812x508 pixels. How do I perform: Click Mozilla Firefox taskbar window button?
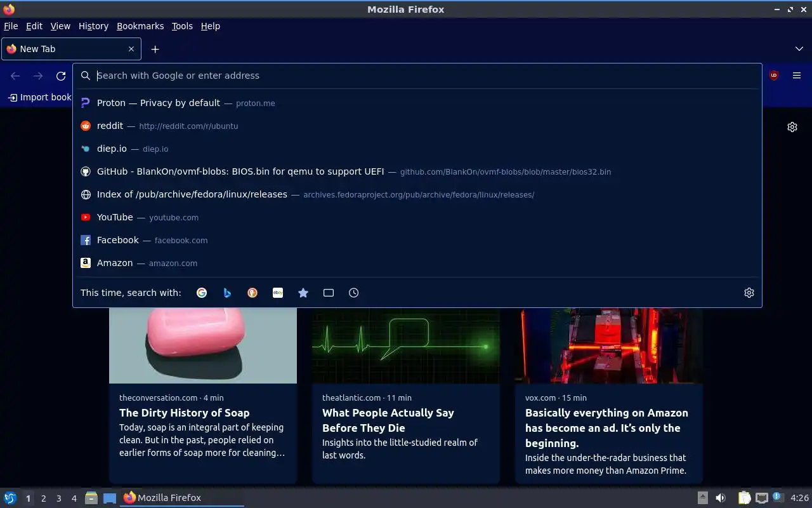(x=182, y=498)
